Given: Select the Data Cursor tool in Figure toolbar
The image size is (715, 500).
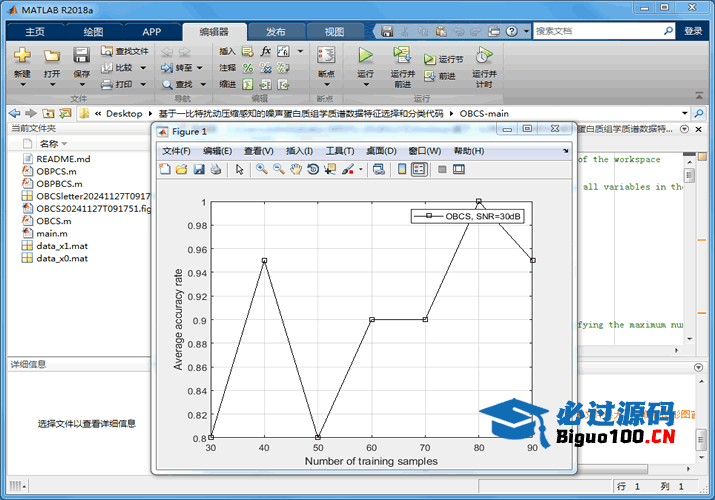Looking at the screenshot, I should (330, 169).
